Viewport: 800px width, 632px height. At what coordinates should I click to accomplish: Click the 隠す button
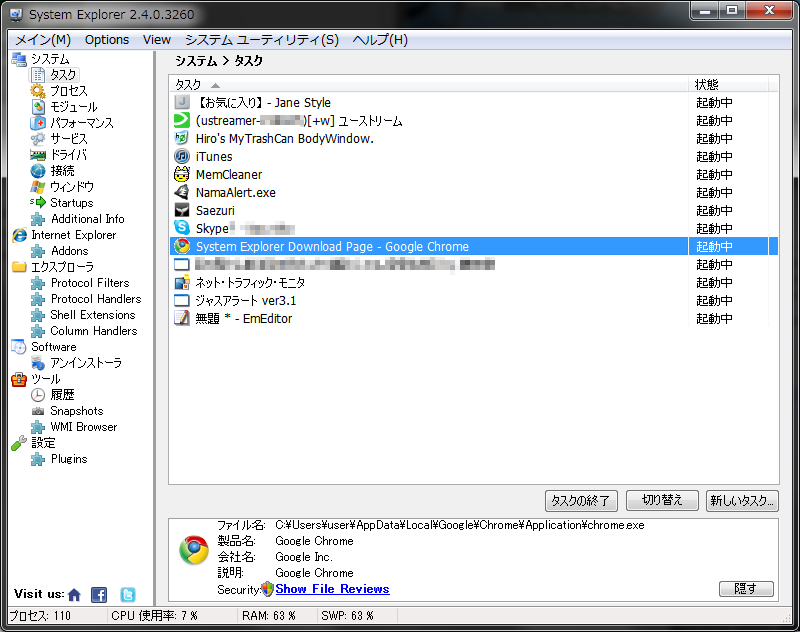point(746,589)
